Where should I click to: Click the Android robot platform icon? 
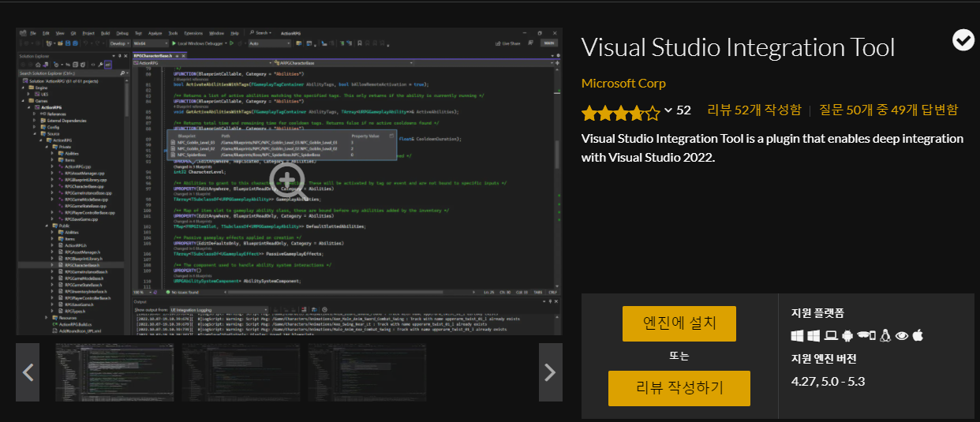click(x=847, y=336)
